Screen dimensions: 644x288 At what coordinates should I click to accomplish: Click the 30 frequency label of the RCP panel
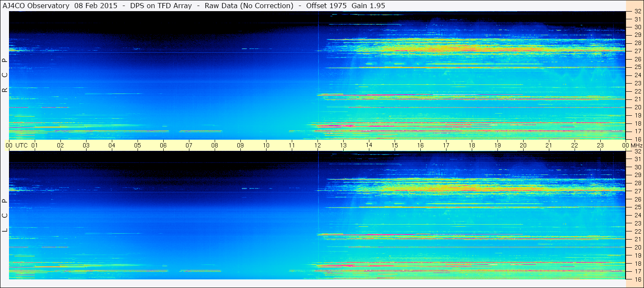click(637, 27)
